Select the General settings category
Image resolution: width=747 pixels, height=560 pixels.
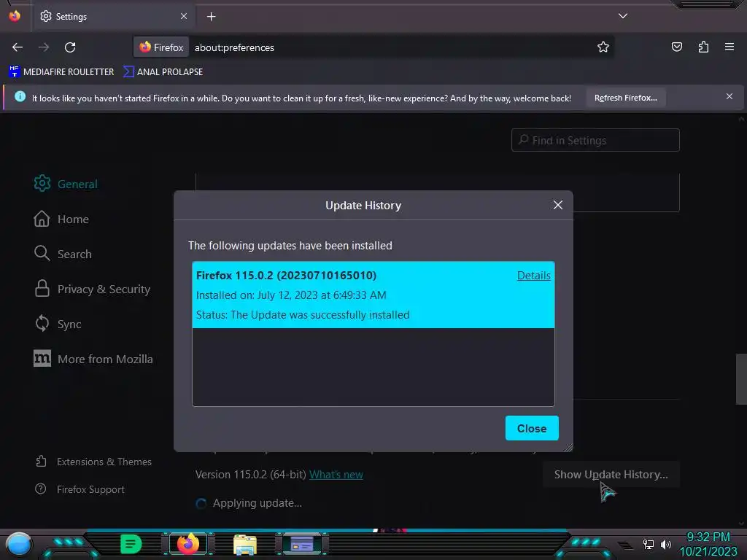pyautogui.click(x=66, y=184)
